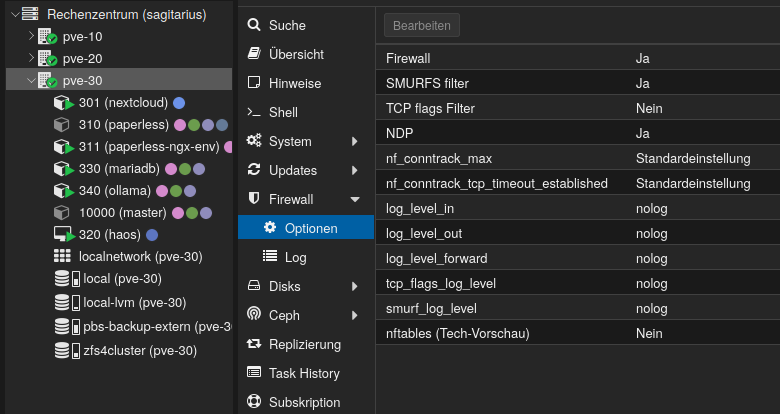The width and height of the screenshot is (780, 414).
Task: Click blue tag dot on 301 (nextcloud)
Action: click(x=179, y=103)
